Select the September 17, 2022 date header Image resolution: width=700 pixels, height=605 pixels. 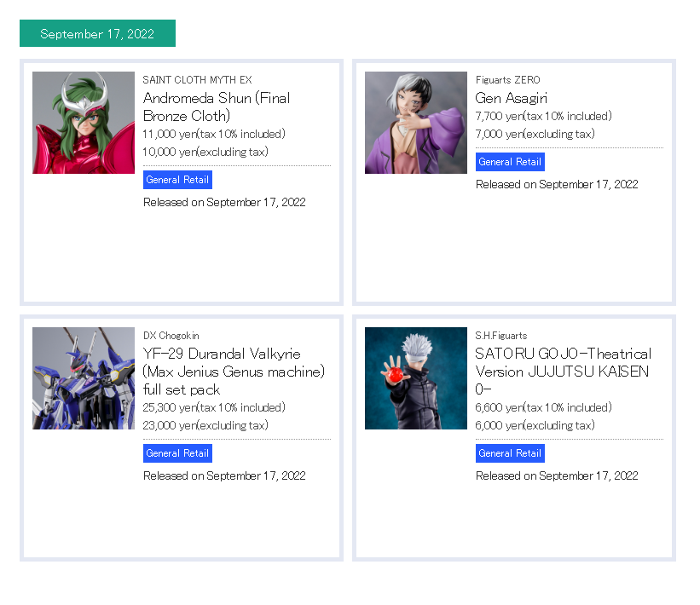click(x=97, y=33)
